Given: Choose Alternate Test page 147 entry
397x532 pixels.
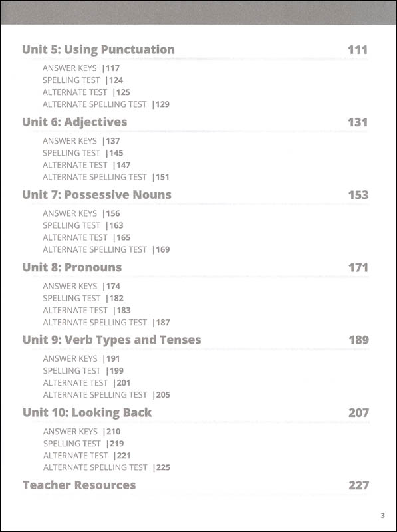Looking at the screenshot, I should point(86,165).
